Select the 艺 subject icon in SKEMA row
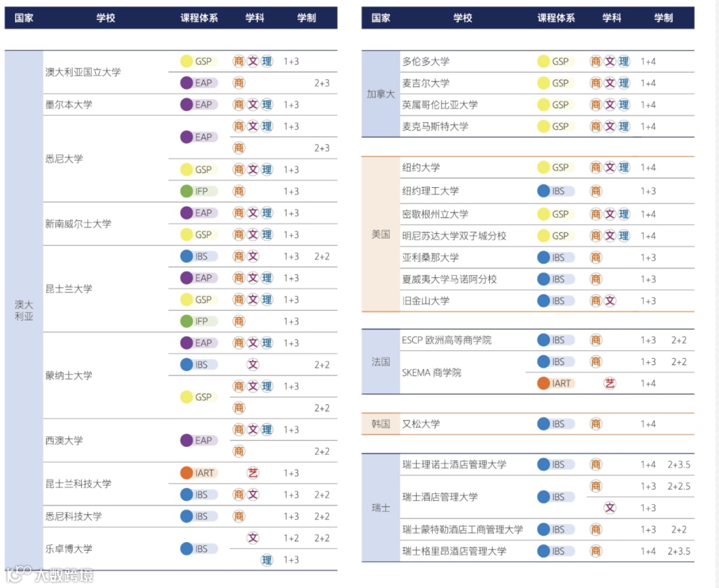Screen dimensions: 719x588 click(609, 384)
